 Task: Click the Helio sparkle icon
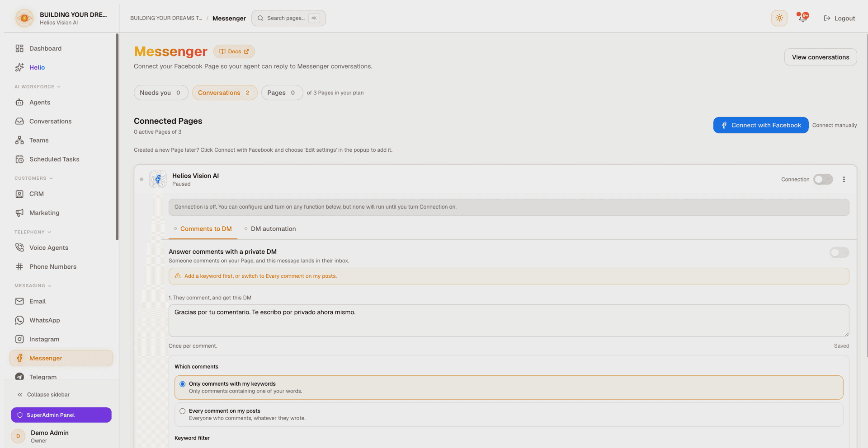click(x=19, y=67)
